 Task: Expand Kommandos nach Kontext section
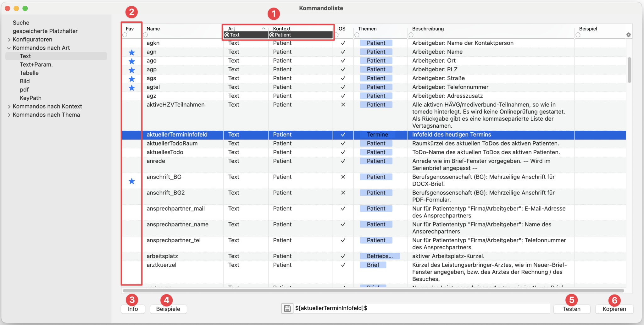tap(9, 107)
